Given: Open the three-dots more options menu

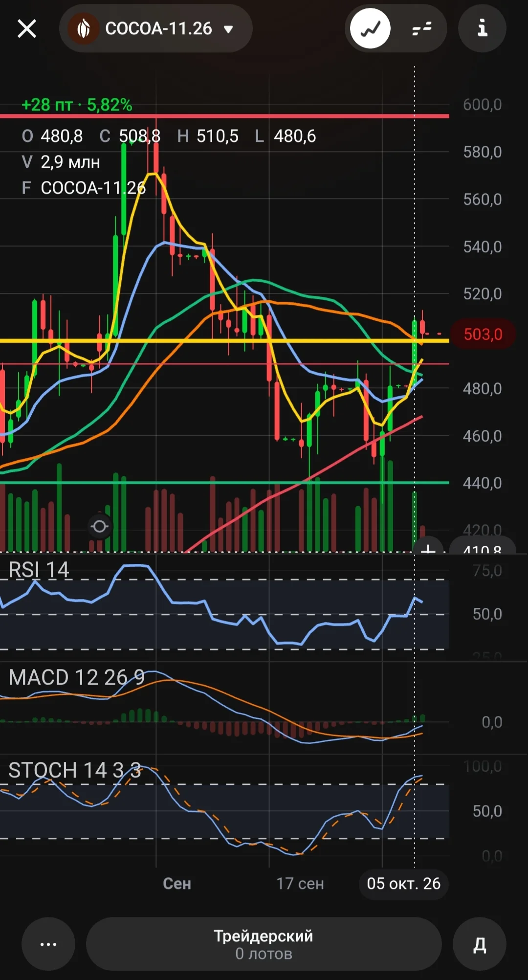Looking at the screenshot, I should click(x=48, y=944).
